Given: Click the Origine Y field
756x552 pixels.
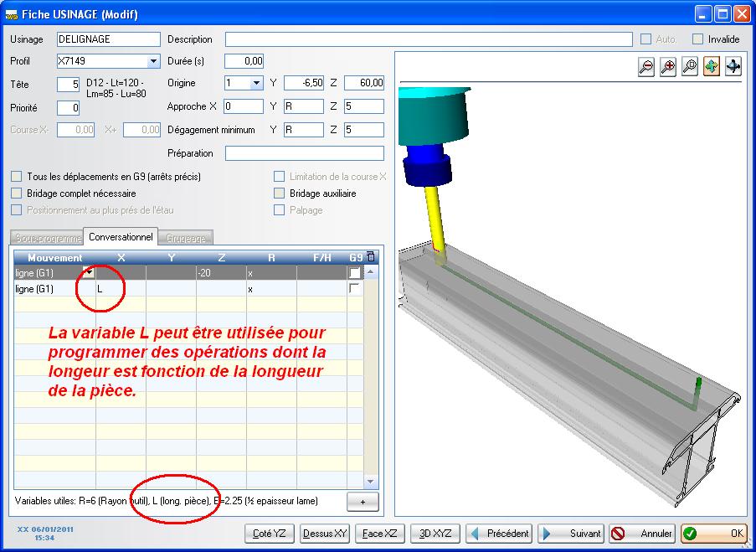Looking at the screenshot, I should click(304, 83).
